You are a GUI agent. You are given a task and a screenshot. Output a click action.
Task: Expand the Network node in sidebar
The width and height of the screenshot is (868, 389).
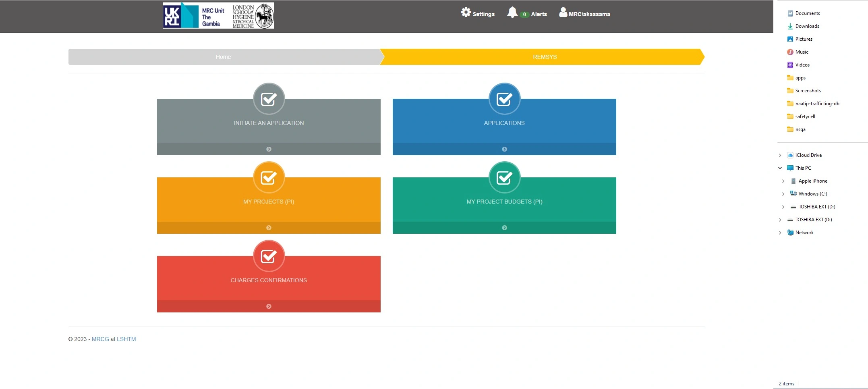780,233
